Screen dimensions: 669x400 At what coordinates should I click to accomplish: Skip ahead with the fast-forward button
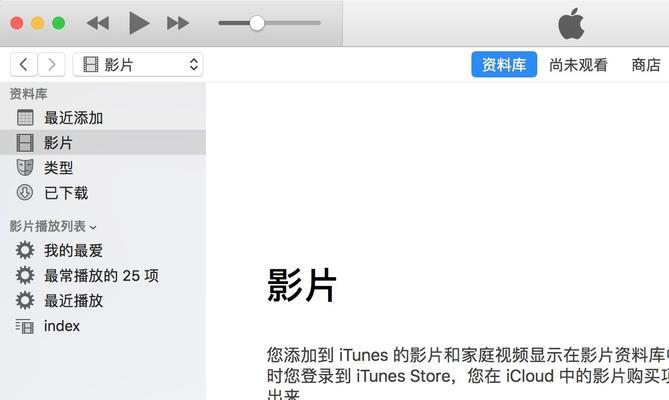[178, 23]
